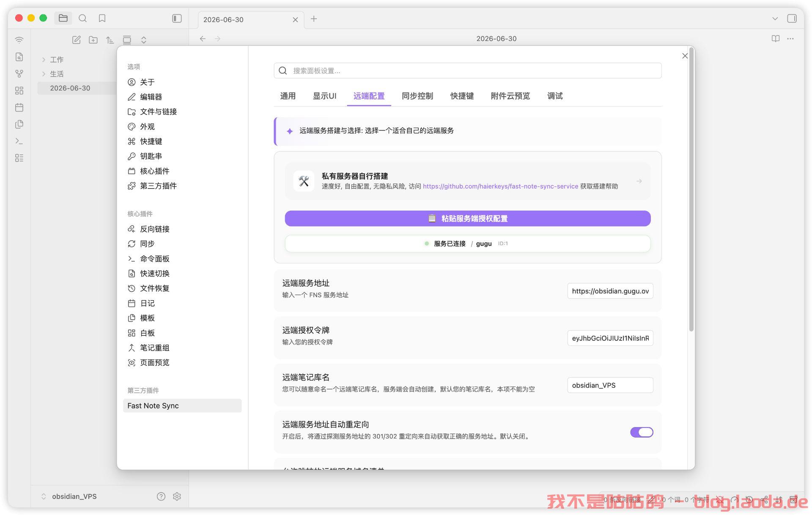Click the 远端授权令牌 input field
The height and width of the screenshot is (515, 812).
(610, 338)
